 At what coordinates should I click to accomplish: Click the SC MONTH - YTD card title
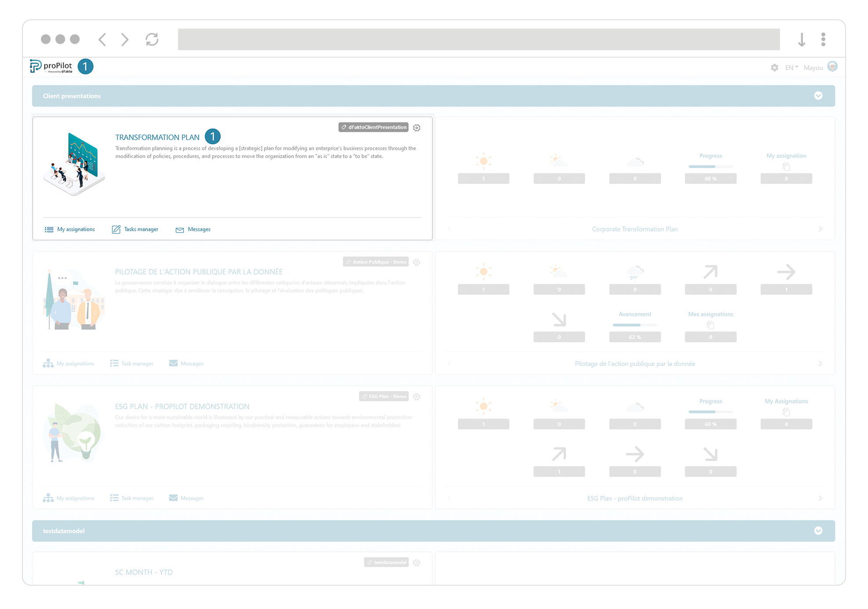point(143,572)
